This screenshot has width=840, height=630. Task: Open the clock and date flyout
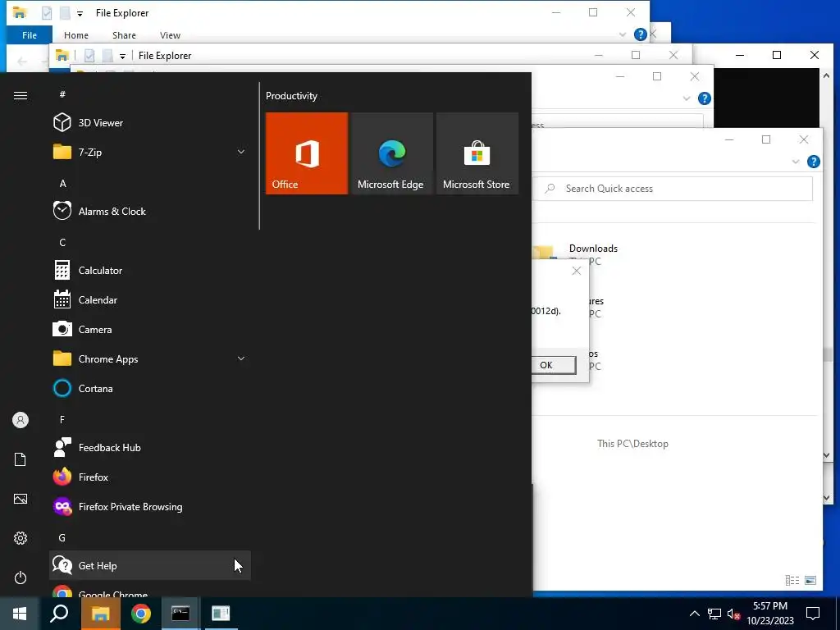click(x=770, y=614)
